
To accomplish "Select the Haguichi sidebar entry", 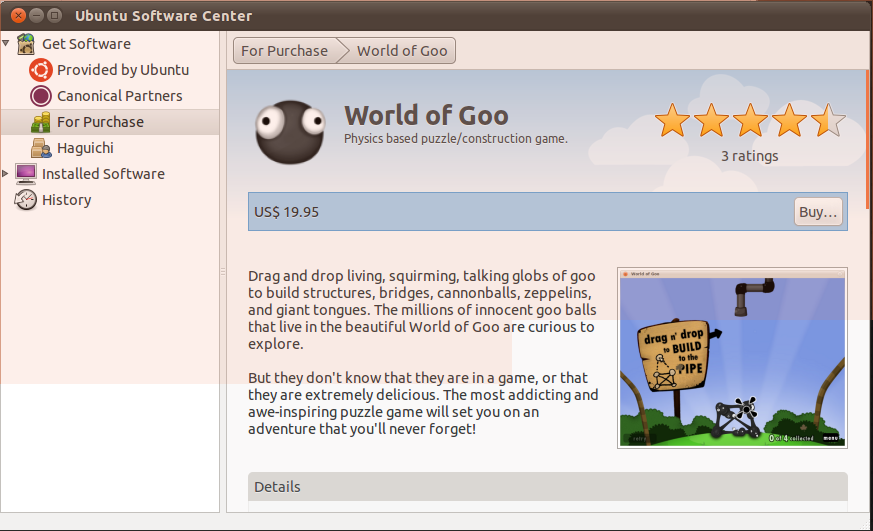I will [x=85, y=148].
